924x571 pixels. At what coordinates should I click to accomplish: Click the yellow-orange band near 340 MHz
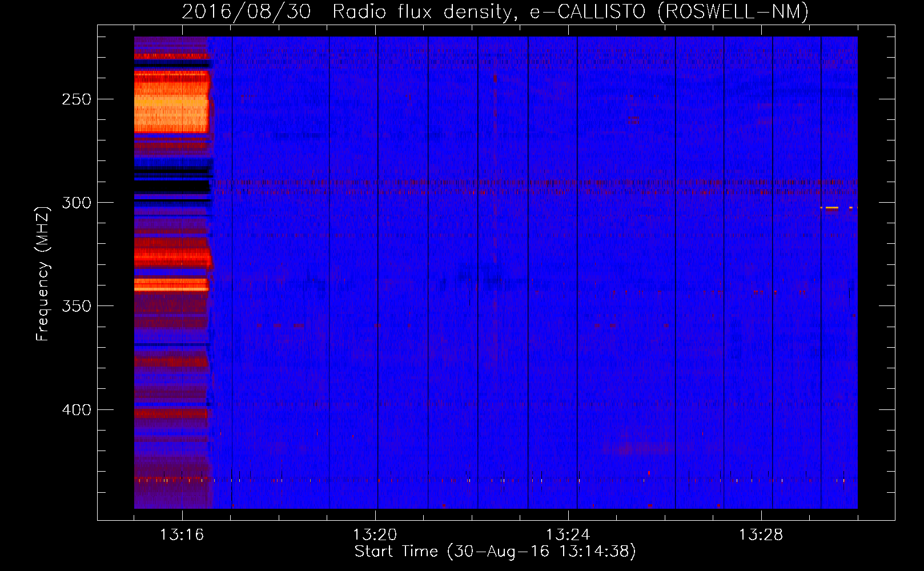(171, 284)
